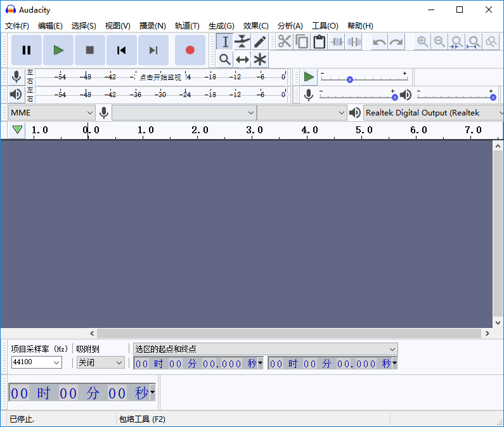Adjust the recording volume slider
Screen dimensions: 504x427
click(x=395, y=97)
